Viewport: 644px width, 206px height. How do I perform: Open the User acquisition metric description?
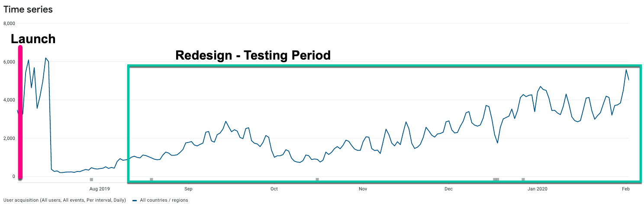point(64,200)
